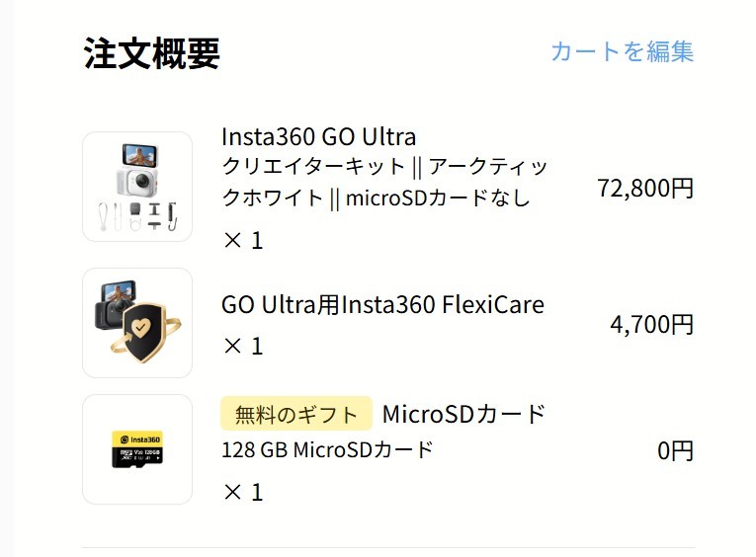The image size is (756, 557).
Task: Click the カートを編集 link
Action: click(x=622, y=51)
